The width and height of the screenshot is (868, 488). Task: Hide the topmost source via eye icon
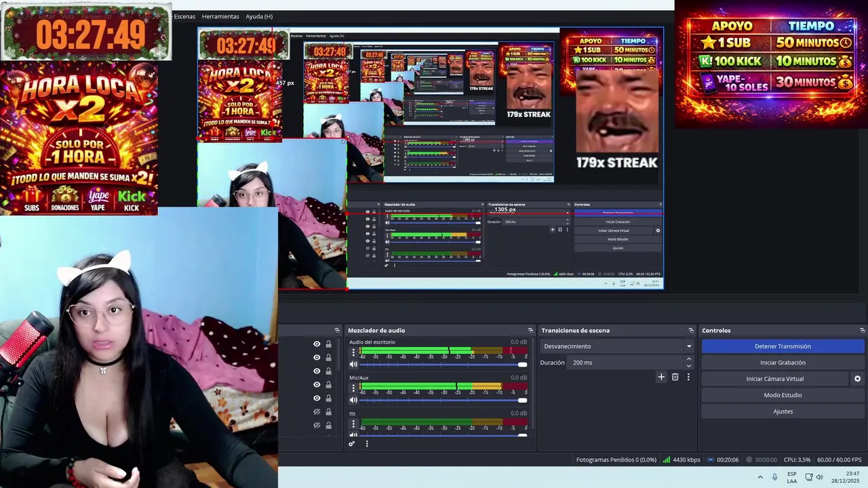(317, 344)
